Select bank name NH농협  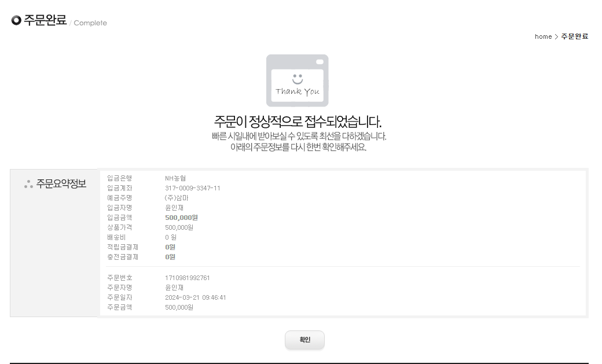175,178
